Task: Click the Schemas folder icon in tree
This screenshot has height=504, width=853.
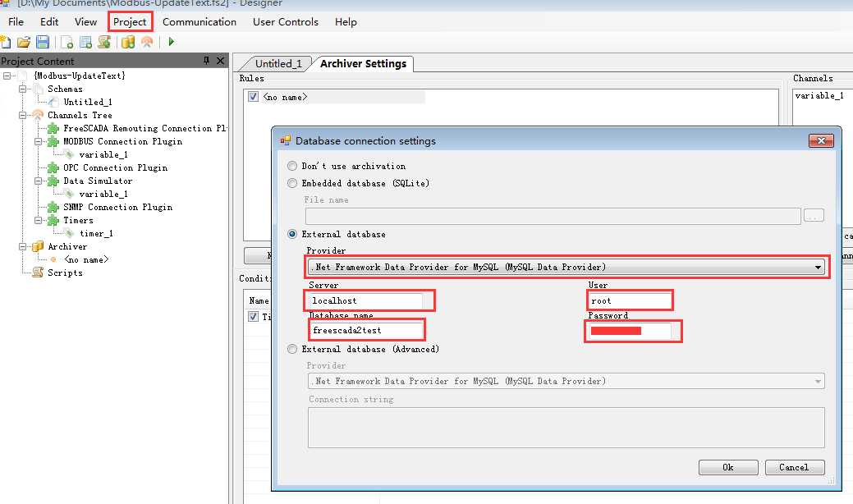Action: point(38,89)
